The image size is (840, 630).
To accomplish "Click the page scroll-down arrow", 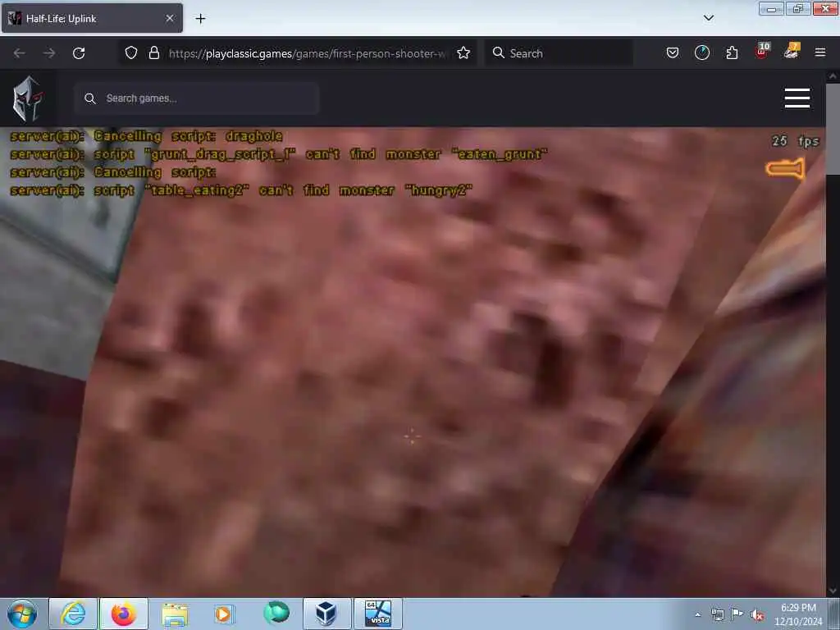I will [x=833, y=591].
